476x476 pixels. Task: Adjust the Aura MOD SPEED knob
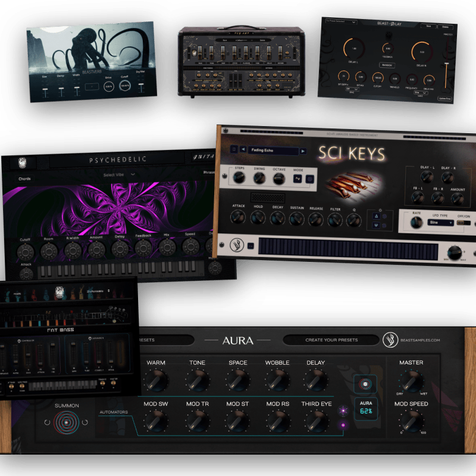click(411, 421)
